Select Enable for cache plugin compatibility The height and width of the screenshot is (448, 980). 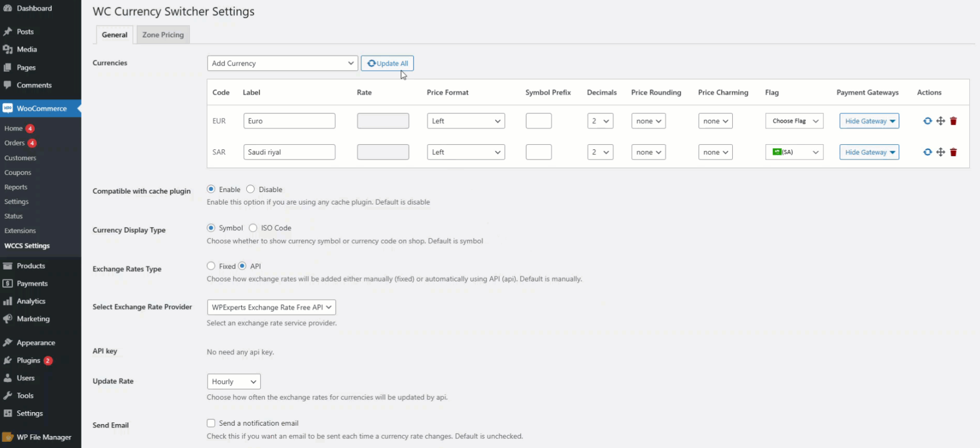click(x=211, y=189)
